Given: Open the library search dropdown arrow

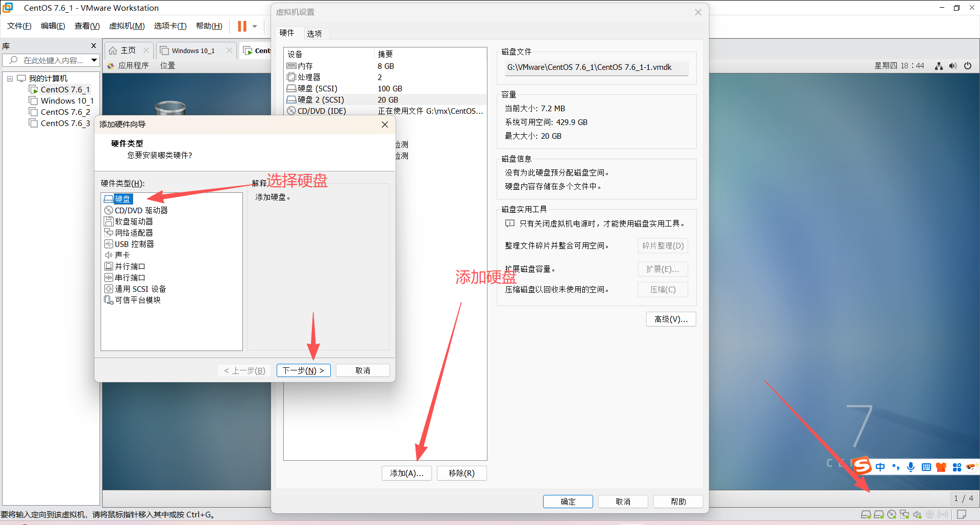Looking at the screenshot, I should coord(94,60).
